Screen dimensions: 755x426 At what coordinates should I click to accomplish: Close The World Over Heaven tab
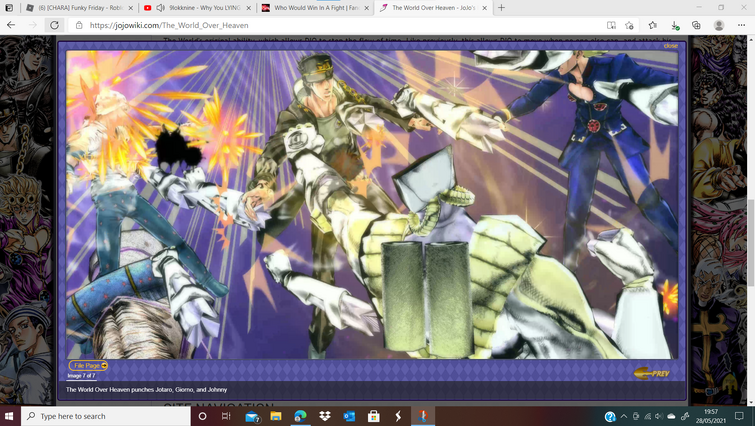(484, 8)
